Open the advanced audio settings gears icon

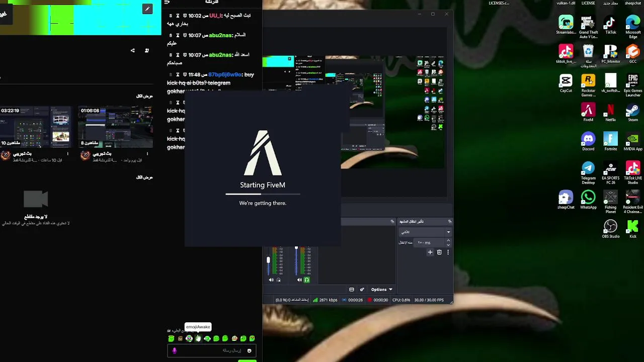pos(362,290)
